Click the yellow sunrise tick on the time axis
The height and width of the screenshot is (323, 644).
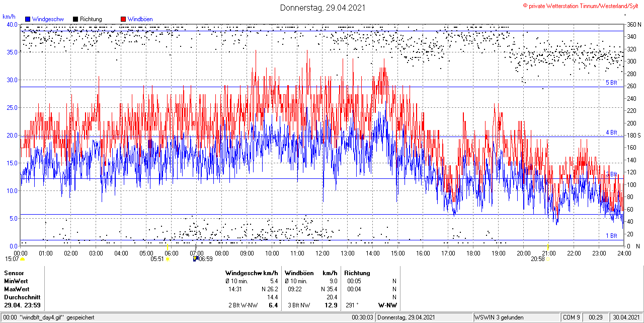click(x=168, y=246)
